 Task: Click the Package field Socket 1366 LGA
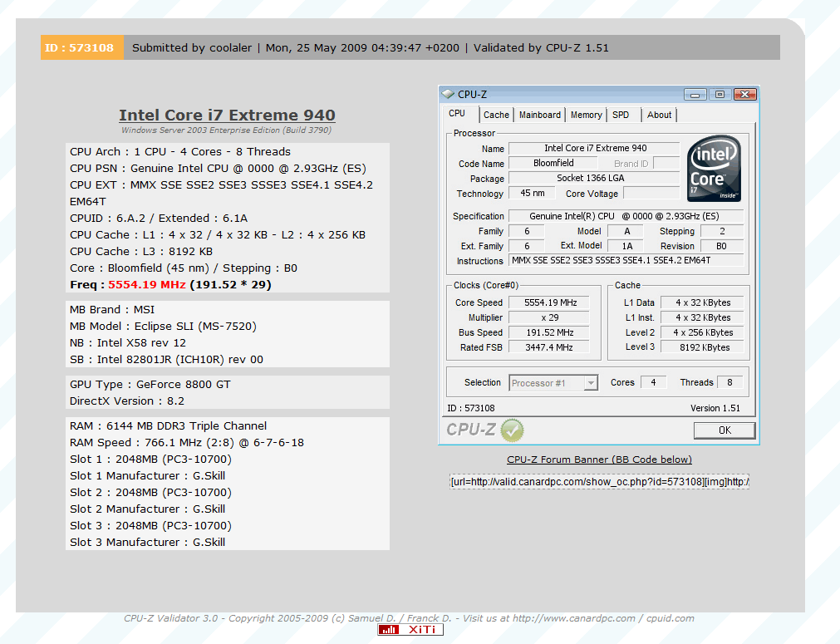[x=595, y=178]
